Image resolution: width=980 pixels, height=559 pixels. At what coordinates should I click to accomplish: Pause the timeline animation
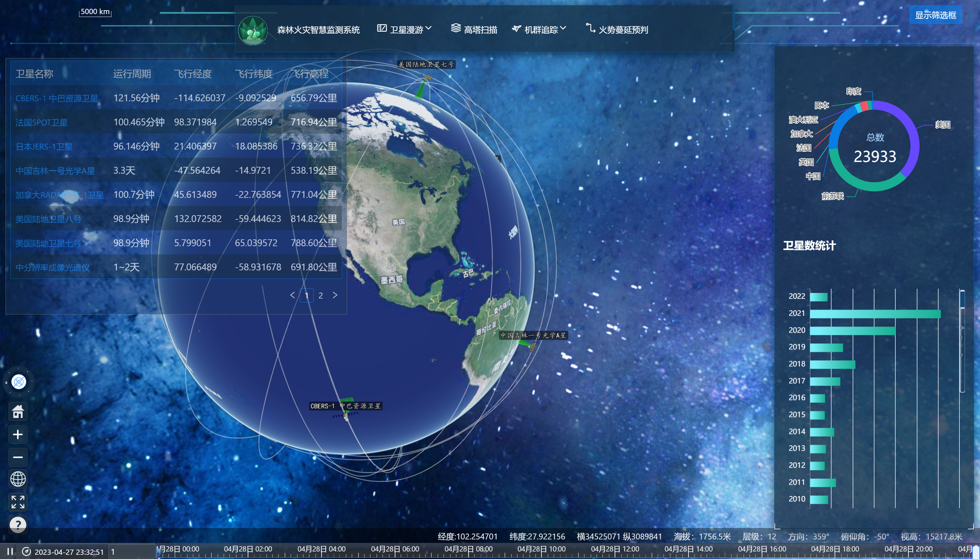[x=10, y=552]
